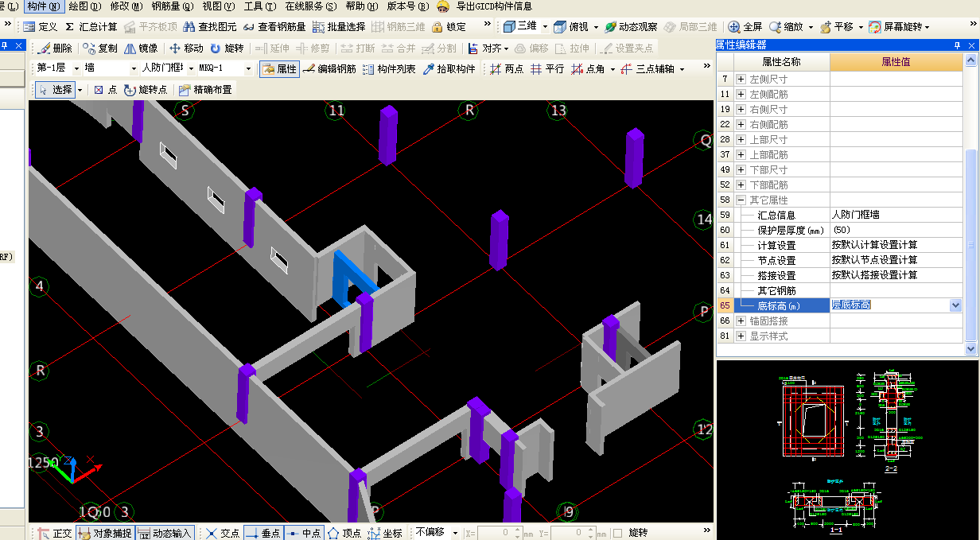Click the 选择 select button
This screenshot has height=540, width=980.
click(56, 90)
